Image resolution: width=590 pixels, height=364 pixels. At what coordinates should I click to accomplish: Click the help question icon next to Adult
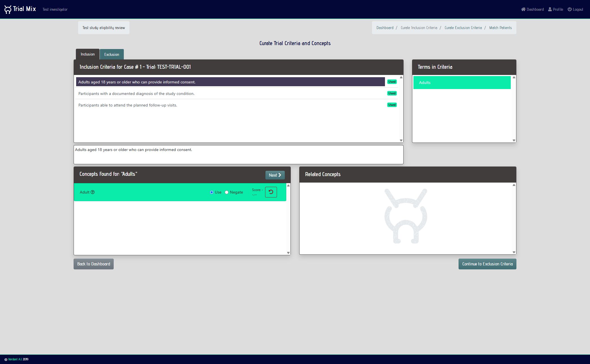93,192
